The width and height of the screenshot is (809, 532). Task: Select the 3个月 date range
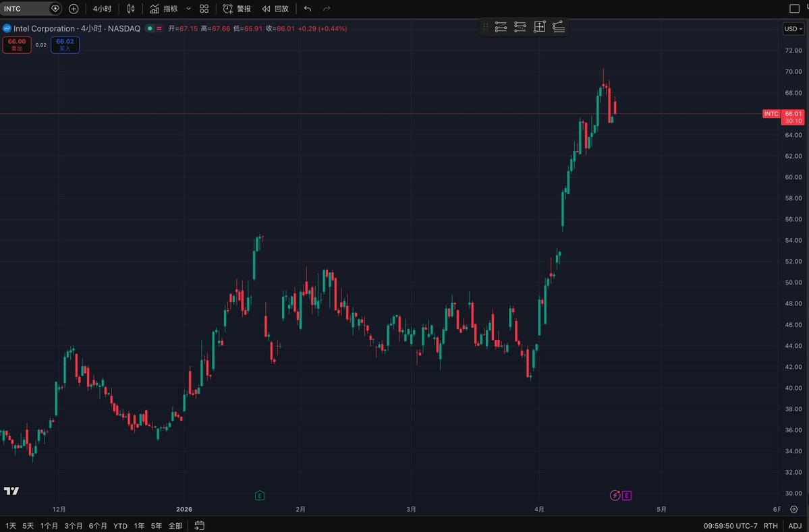[x=74, y=526]
